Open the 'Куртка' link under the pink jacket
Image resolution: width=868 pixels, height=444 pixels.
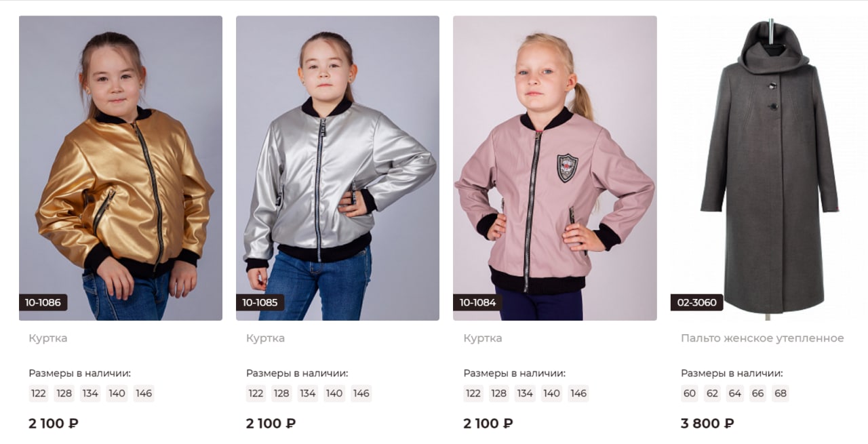coord(483,338)
